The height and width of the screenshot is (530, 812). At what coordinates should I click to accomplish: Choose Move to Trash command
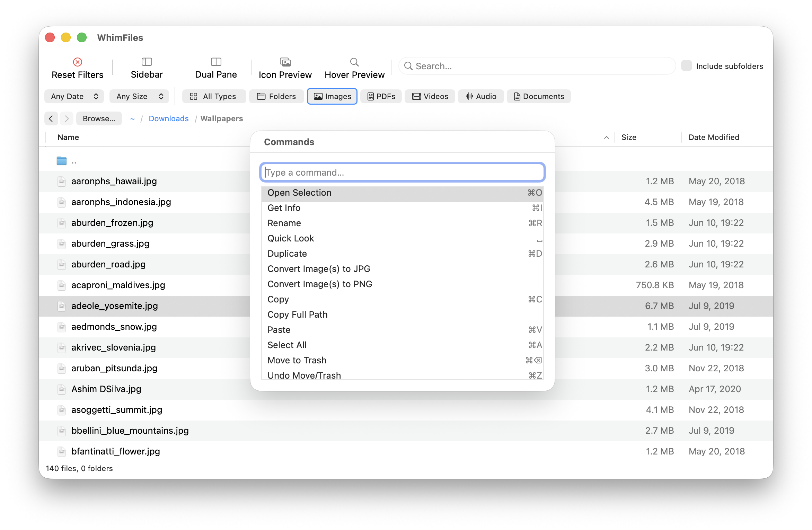(403, 361)
